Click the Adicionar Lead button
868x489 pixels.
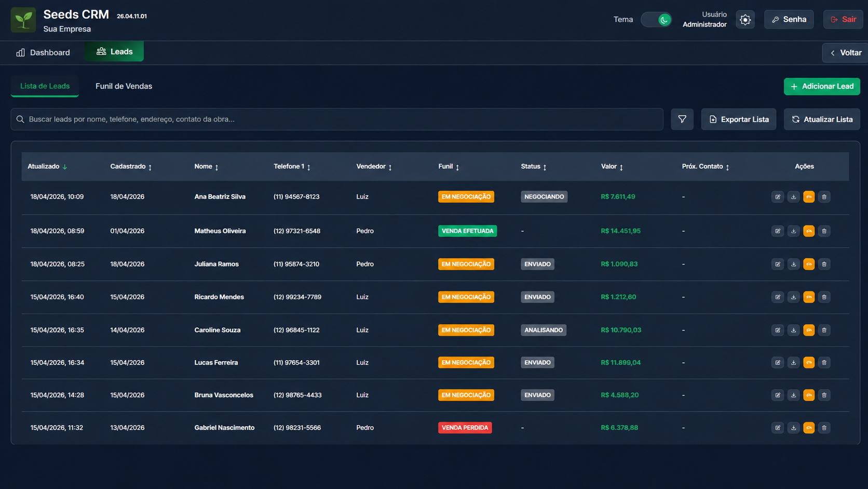[x=822, y=86]
